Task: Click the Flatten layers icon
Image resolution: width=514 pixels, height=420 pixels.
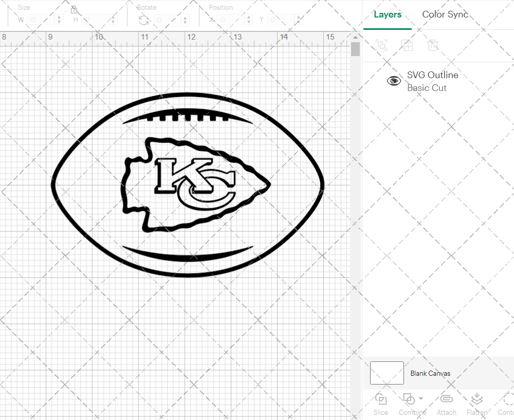Action: point(476,399)
